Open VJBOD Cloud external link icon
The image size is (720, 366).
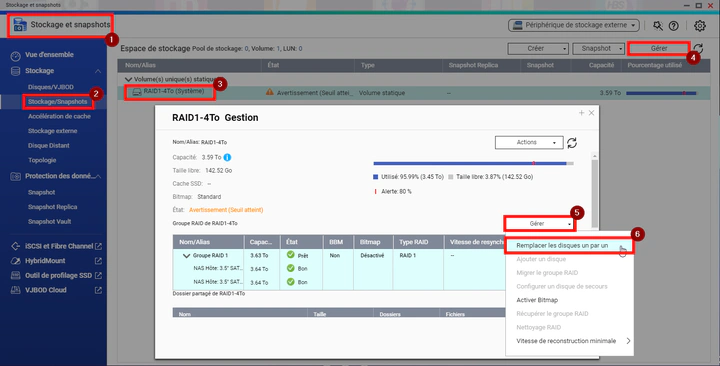click(98, 290)
